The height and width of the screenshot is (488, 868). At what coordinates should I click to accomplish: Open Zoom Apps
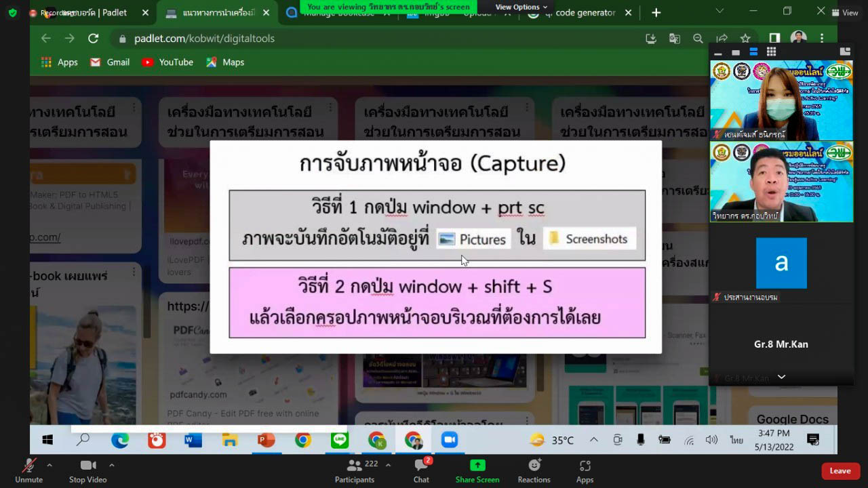pyautogui.click(x=585, y=470)
